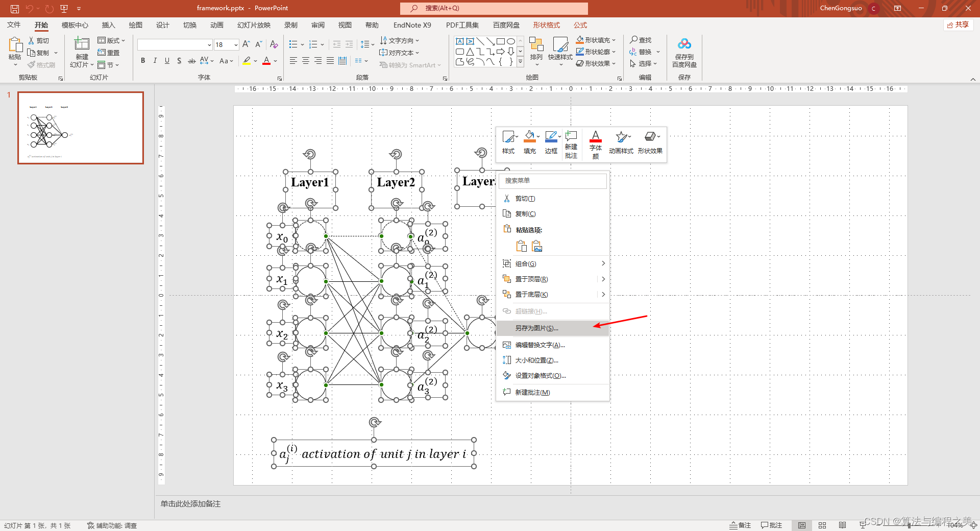Select slide 1 thumbnail in panel

pyautogui.click(x=81, y=128)
